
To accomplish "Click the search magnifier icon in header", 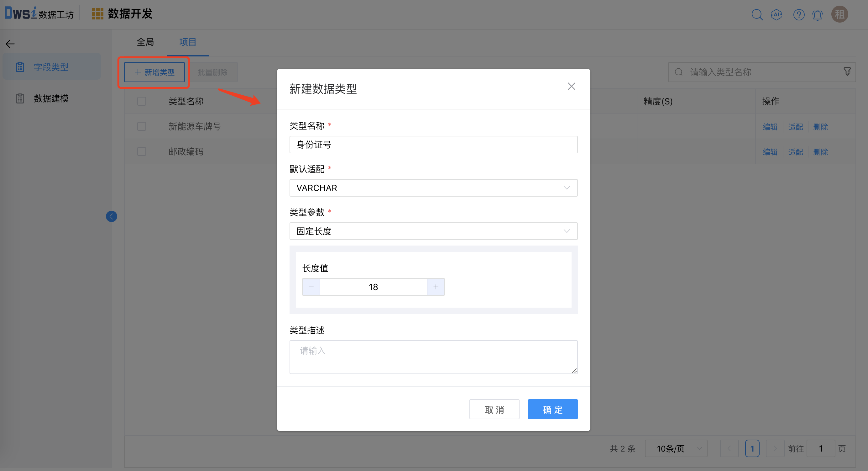I will 757,15.
